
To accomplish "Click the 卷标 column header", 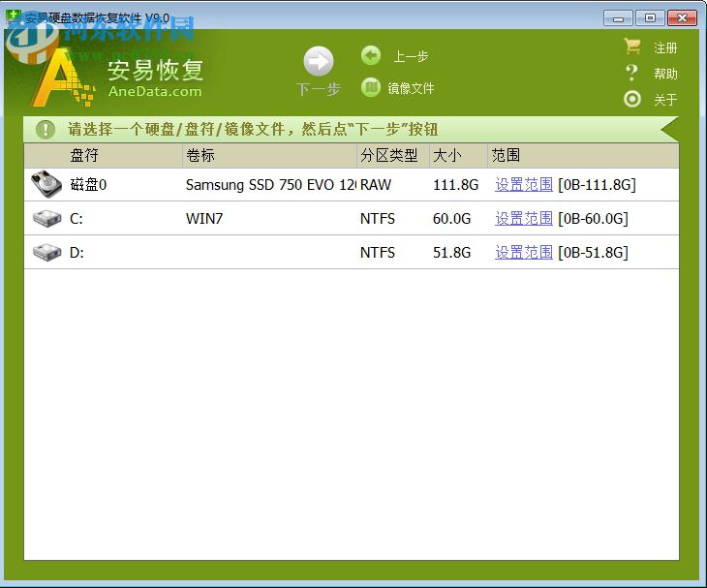I will [x=269, y=156].
